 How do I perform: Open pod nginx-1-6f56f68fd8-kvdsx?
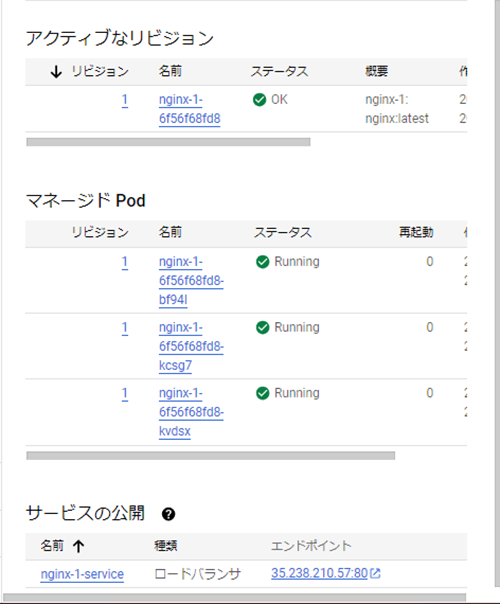pyautogui.click(x=191, y=412)
